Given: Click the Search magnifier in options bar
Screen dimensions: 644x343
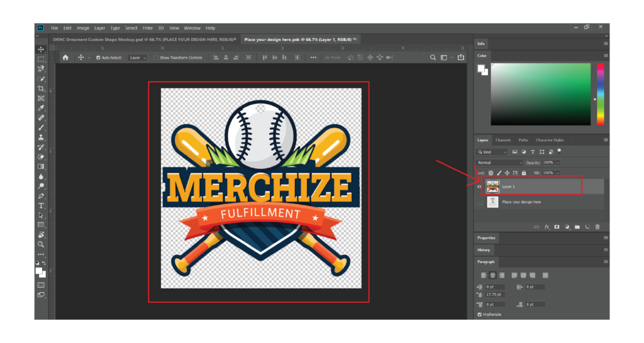Looking at the screenshot, I should point(433,57).
